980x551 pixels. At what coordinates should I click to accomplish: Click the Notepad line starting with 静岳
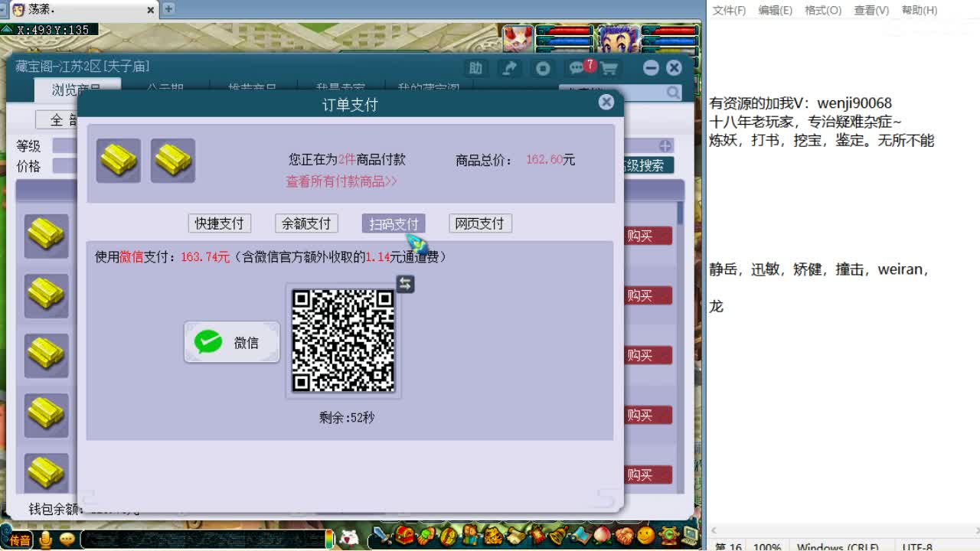(819, 269)
